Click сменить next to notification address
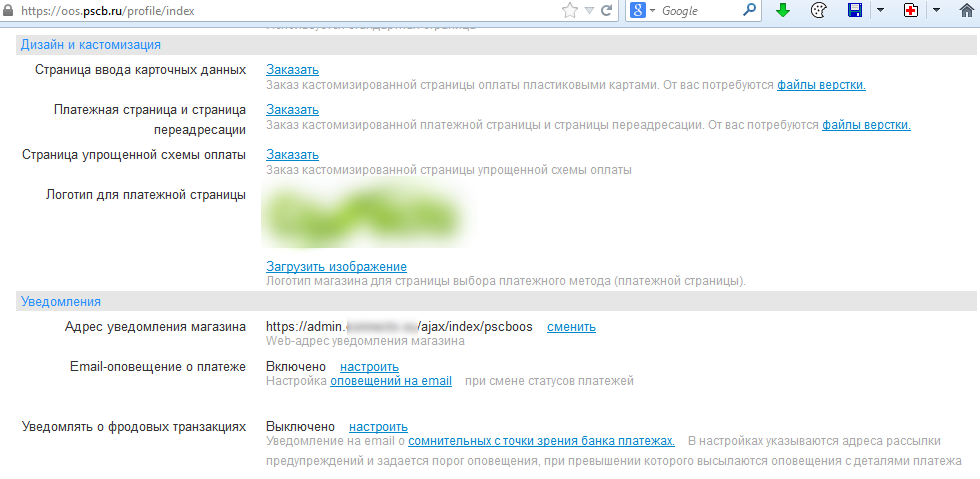The height and width of the screenshot is (479, 980). click(571, 326)
